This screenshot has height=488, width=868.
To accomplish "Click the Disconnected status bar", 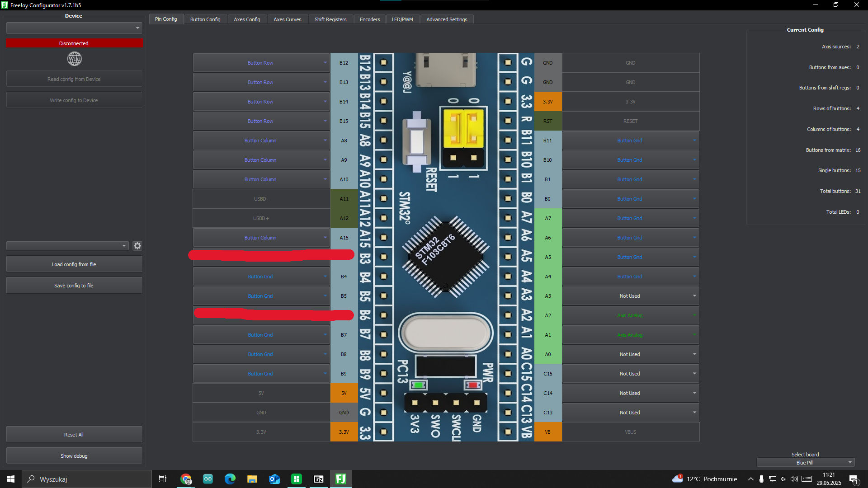I will point(74,43).
